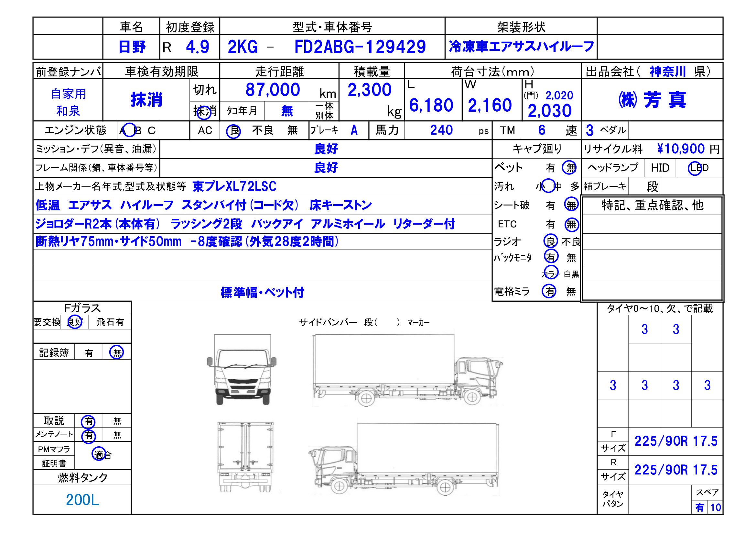Click the transmission speed value 6
The image size is (756, 535).
pyautogui.click(x=542, y=130)
